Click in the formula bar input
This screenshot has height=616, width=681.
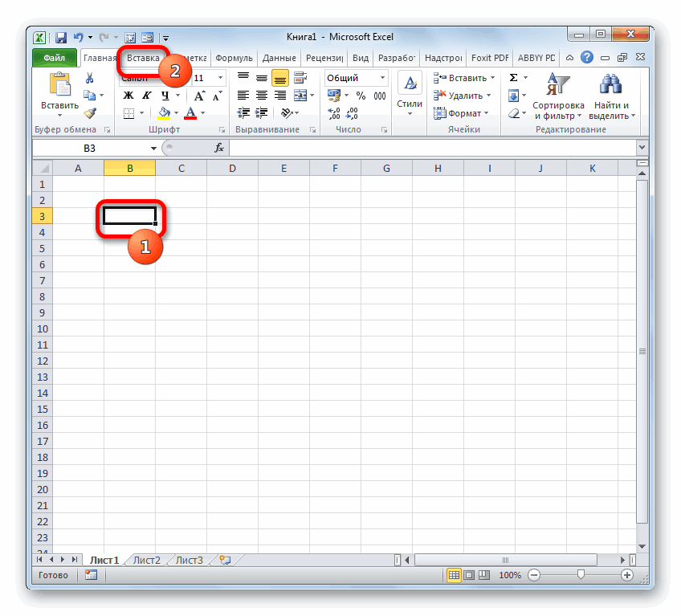point(433,148)
